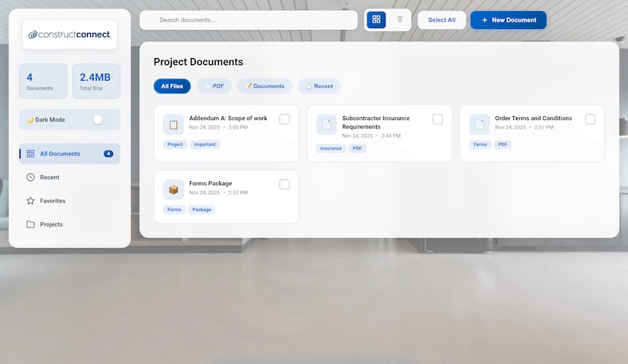This screenshot has height=364, width=628.
Task: Click the Forms Package box icon
Action: (173, 189)
